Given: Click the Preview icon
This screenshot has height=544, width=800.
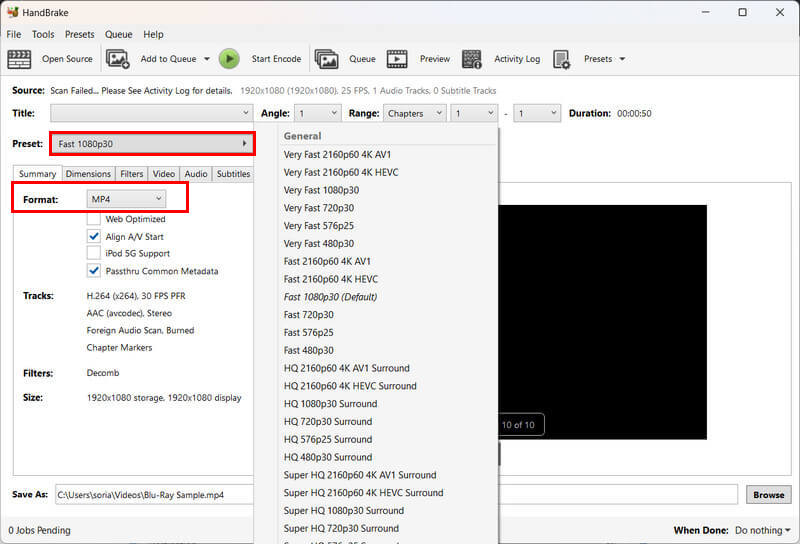Looking at the screenshot, I should click(x=397, y=59).
